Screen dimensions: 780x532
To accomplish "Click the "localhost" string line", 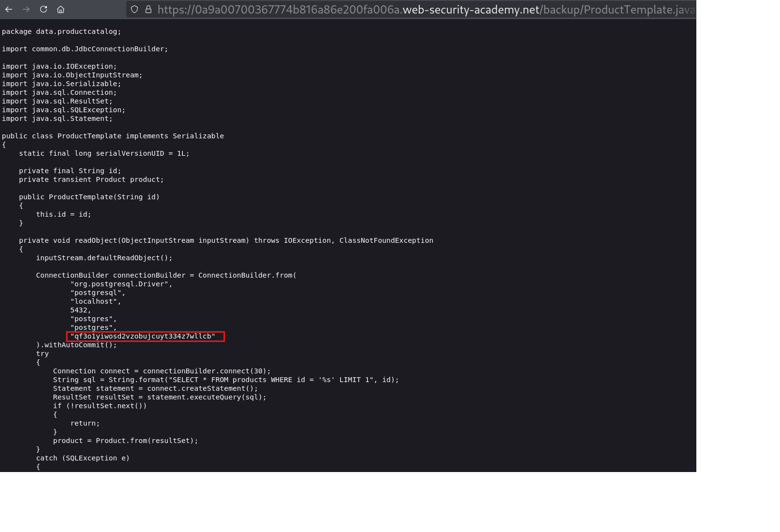I will (95, 301).
